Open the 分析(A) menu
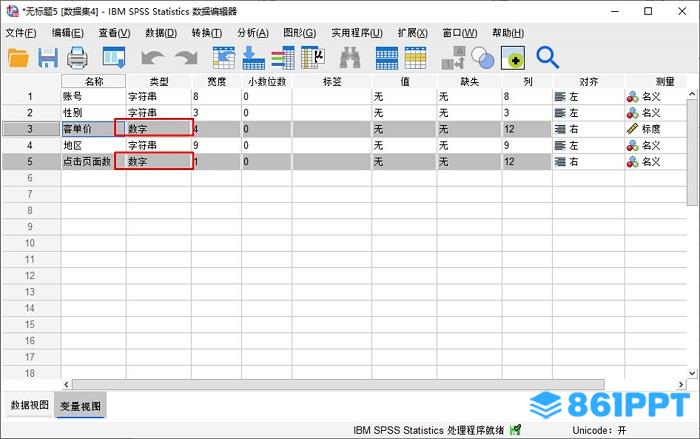The width and height of the screenshot is (700, 439). [x=253, y=33]
